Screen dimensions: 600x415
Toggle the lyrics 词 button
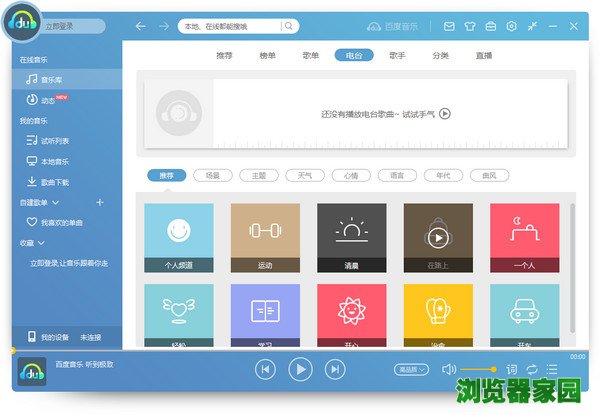click(512, 369)
